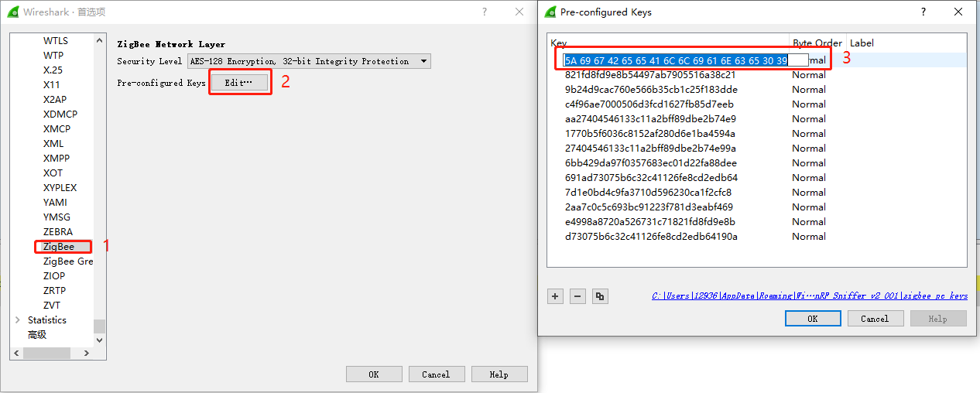Select XMCP in the protocol list
The width and height of the screenshot is (980, 393).
pos(57,128)
